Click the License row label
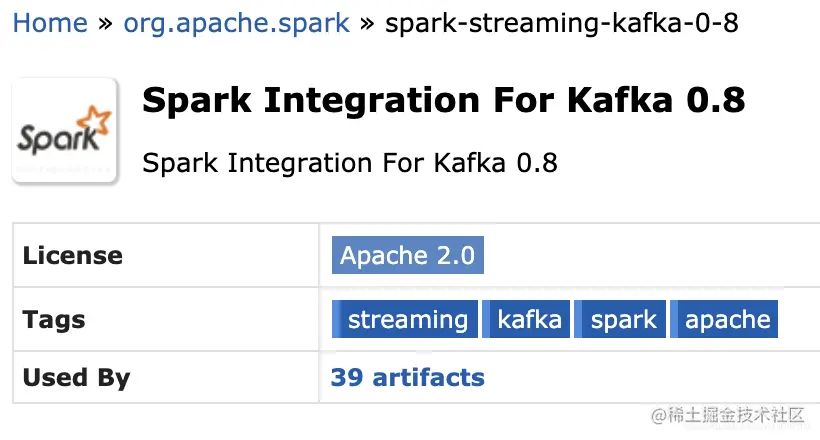Screen dimensions: 820x440 pyautogui.click(x=73, y=255)
